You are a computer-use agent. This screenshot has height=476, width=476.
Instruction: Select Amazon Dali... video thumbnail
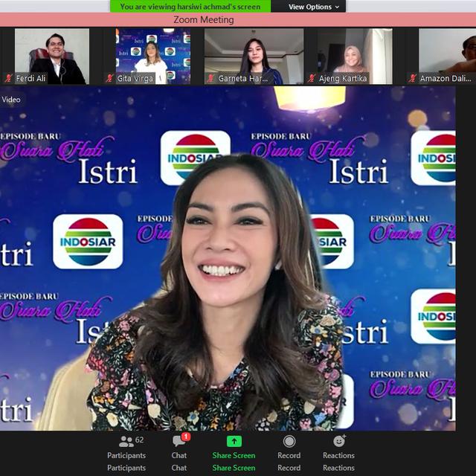(x=448, y=57)
